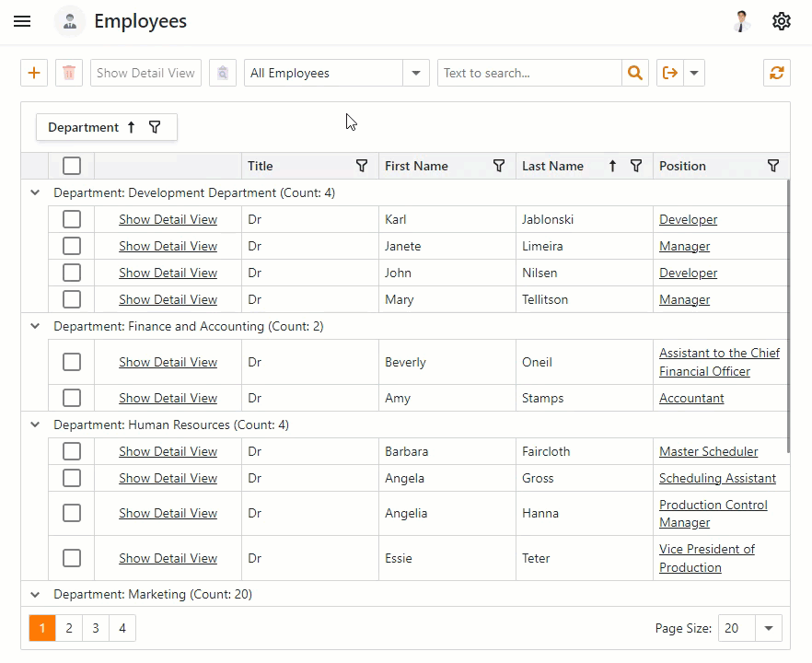812x663 pixels.
Task: Go to page 2
Action: [x=69, y=628]
